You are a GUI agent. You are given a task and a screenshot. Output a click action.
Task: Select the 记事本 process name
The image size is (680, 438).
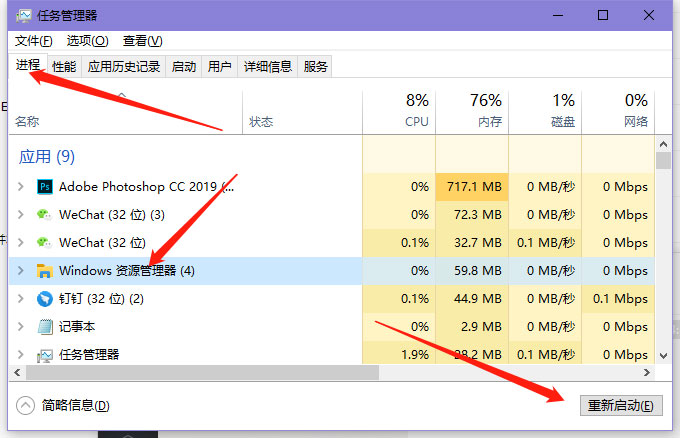pyautogui.click(x=77, y=327)
